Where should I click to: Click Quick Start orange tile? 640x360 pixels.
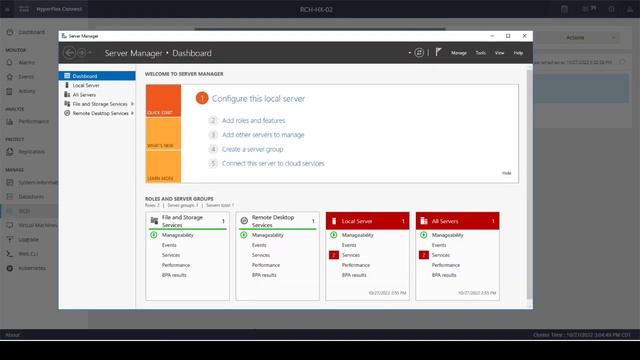click(163, 101)
